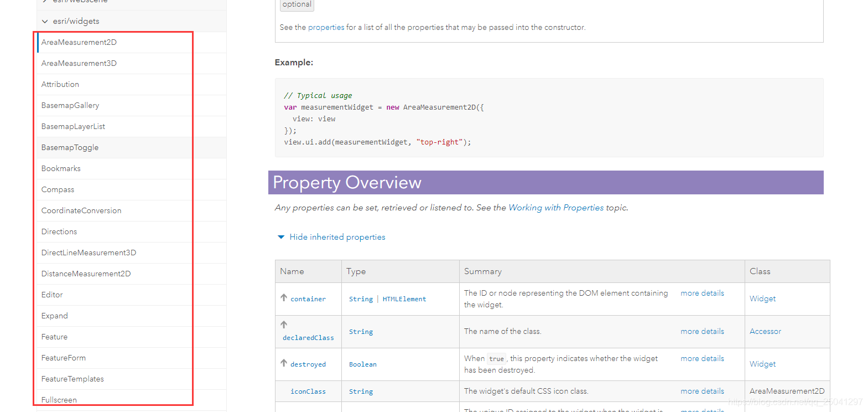The height and width of the screenshot is (412, 868).
Task: Open the declaredClass property link
Action: click(308, 338)
